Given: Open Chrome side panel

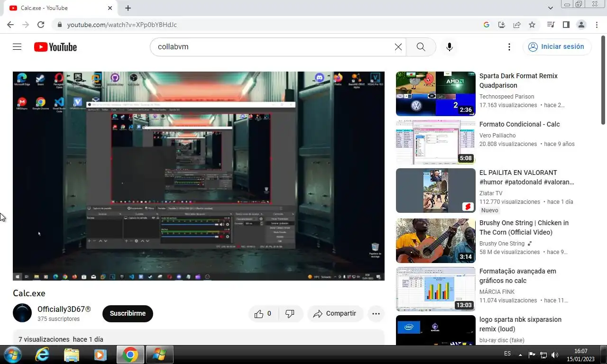Looking at the screenshot, I should (x=566, y=25).
